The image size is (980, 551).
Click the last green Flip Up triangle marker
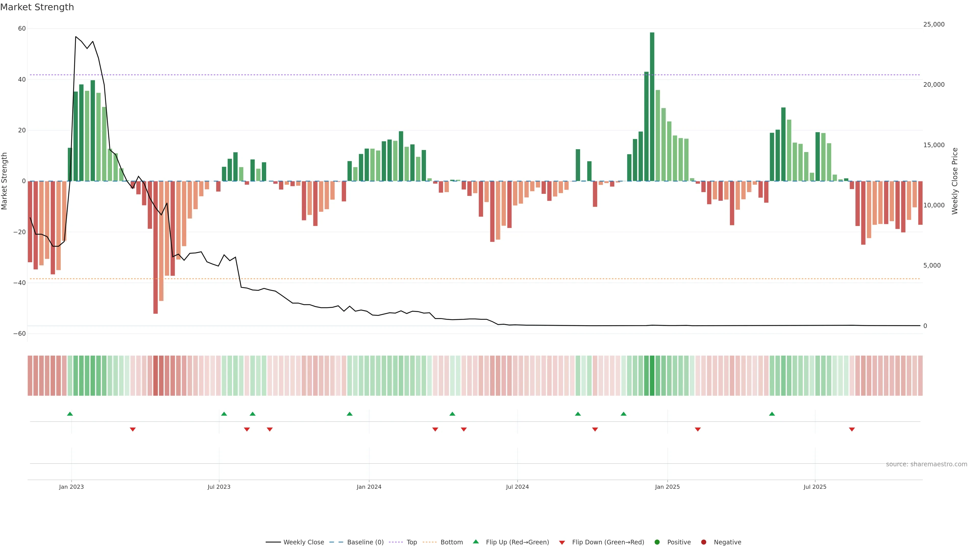tap(772, 414)
